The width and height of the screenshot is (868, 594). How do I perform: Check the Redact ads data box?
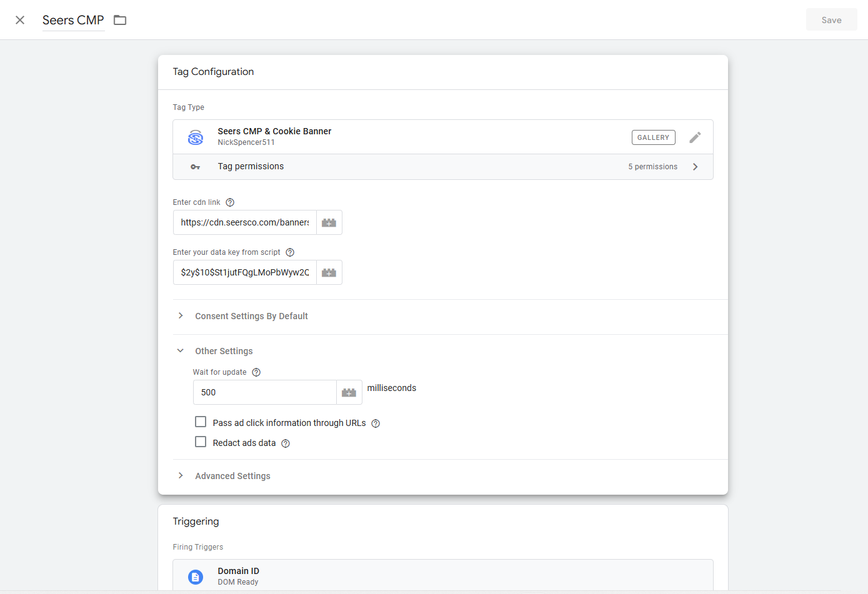(201, 442)
